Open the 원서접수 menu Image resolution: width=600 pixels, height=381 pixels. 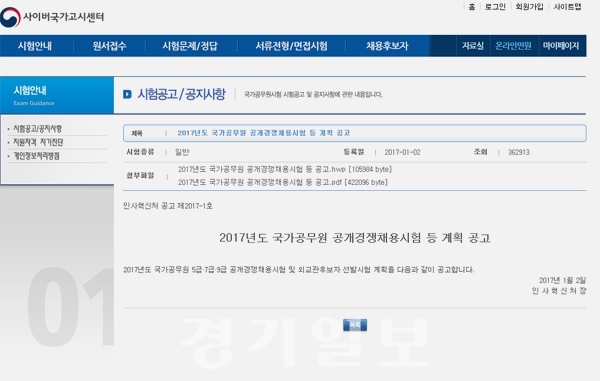coord(109,46)
